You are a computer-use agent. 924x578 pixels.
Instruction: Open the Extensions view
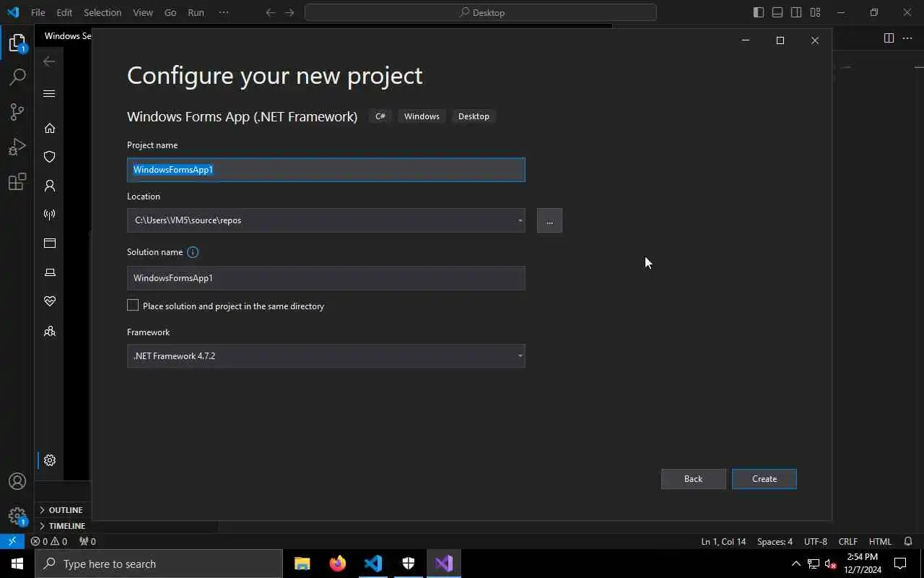pos(17,181)
